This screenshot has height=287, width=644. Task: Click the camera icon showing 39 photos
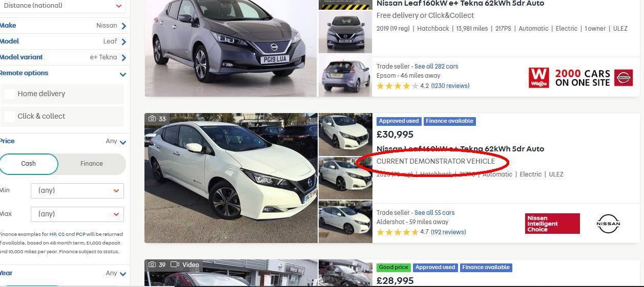152,264
